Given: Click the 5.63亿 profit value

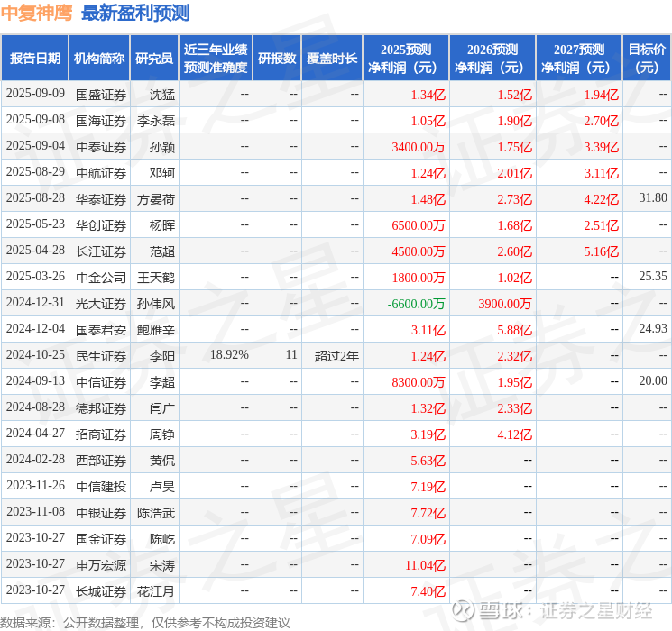Looking at the screenshot, I should (x=428, y=461).
